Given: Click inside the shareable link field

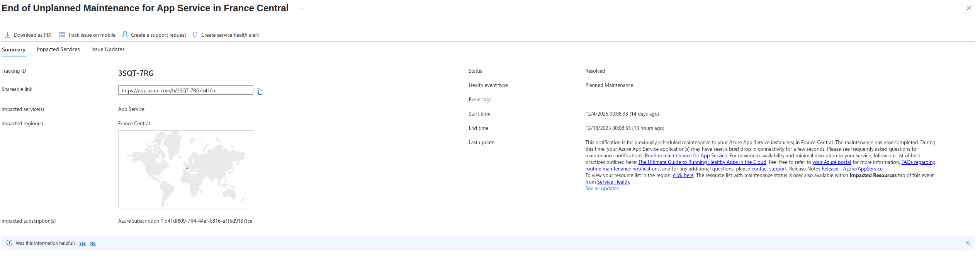Looking at the screenshot, I should point(185,90).
